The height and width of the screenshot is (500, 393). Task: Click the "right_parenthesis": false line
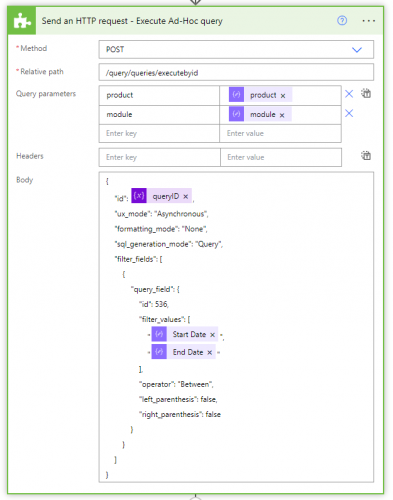coord(180,415)
